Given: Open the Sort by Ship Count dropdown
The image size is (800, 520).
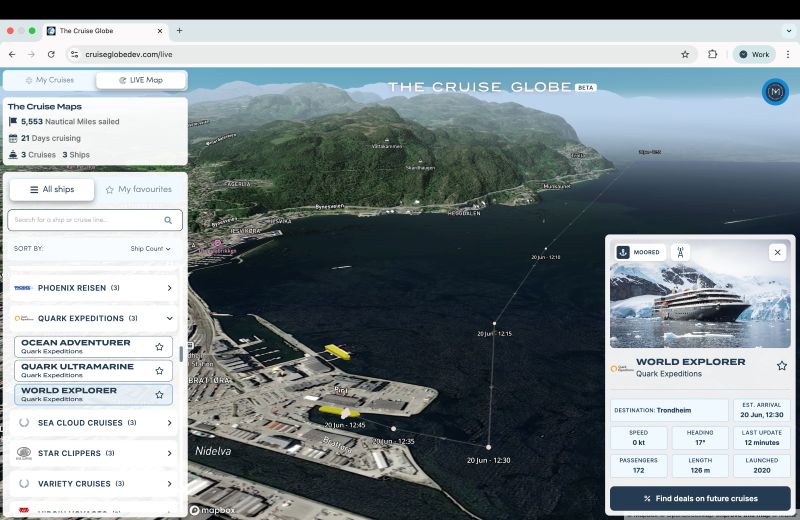Looking at the screenshot, I should (150, 249).
